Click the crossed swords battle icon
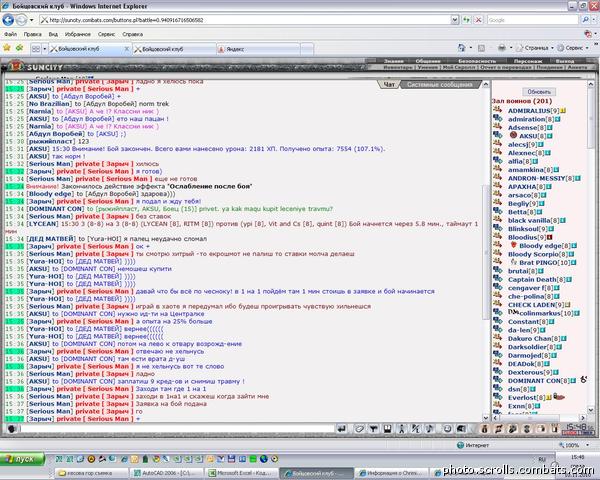Screen dimensions: 600x480 (x=499, y=429)
